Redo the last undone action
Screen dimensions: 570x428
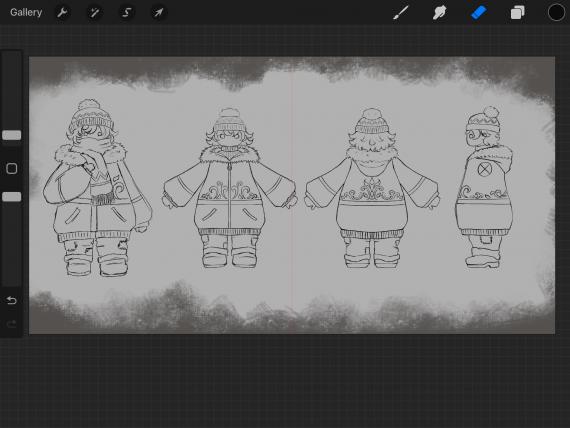click(12, 324)
